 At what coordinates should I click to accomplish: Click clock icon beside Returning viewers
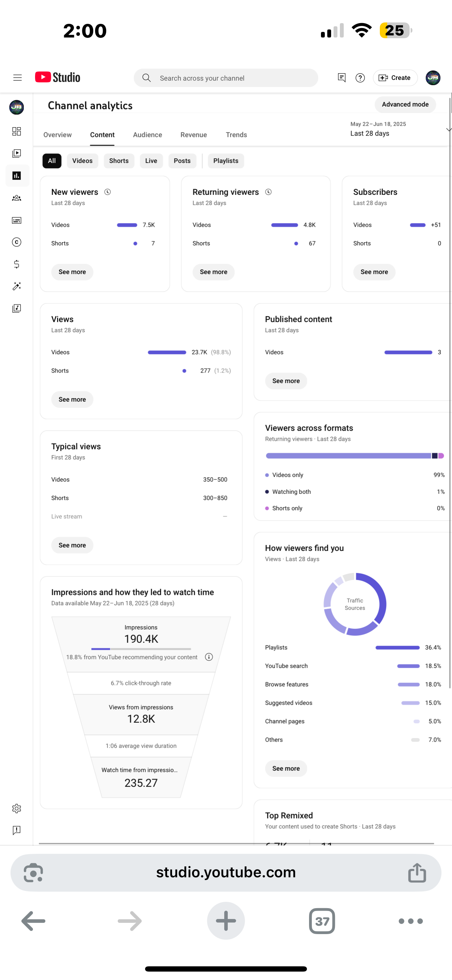(268, 192)
